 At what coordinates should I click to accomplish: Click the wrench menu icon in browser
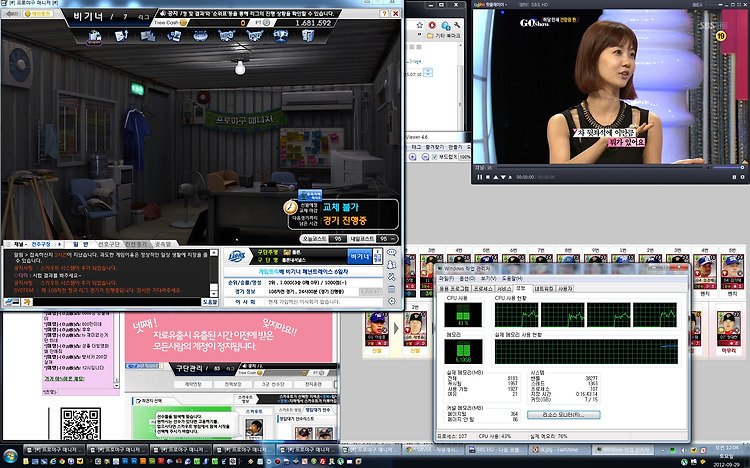[457, 25]
